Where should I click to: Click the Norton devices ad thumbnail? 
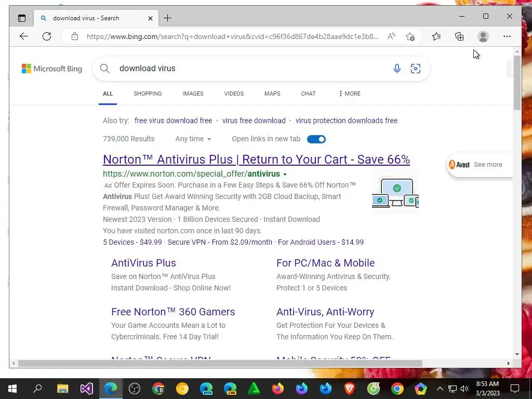395,193
